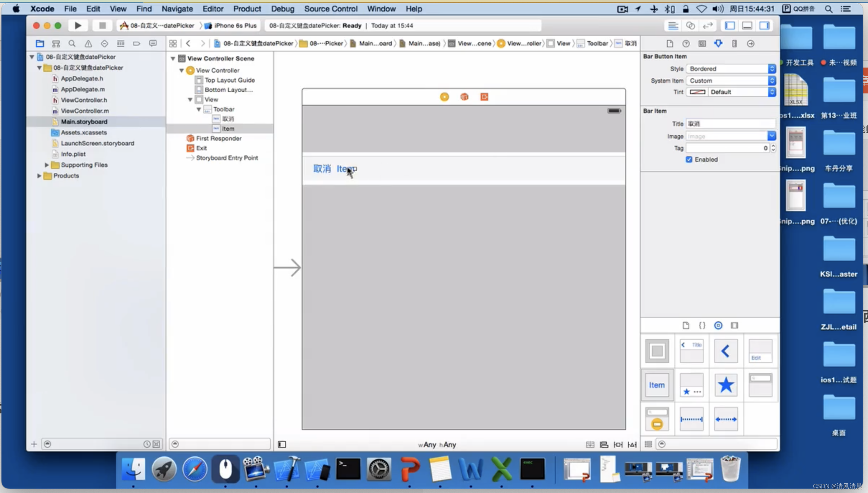This screenshot has width=868, height=493.
Task: Select the Size Inspector icon
Action: [x=734, y=43]
